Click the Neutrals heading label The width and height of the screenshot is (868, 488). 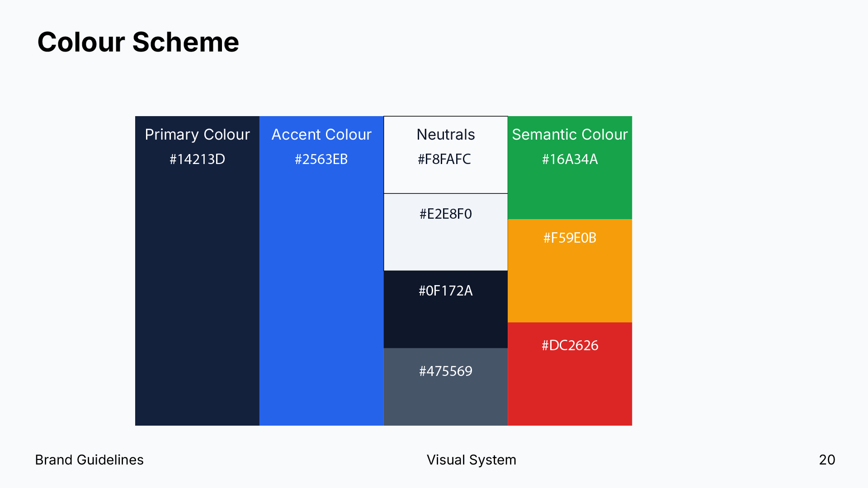click(x=446, y=135)
